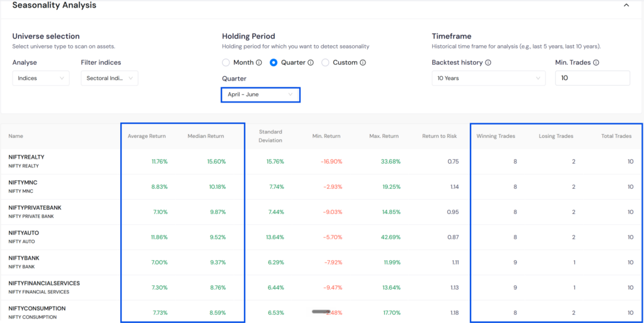Viewport: 644px width, 323px height.
Task: Select the Month holding period radio
Action: coord(226,63)
